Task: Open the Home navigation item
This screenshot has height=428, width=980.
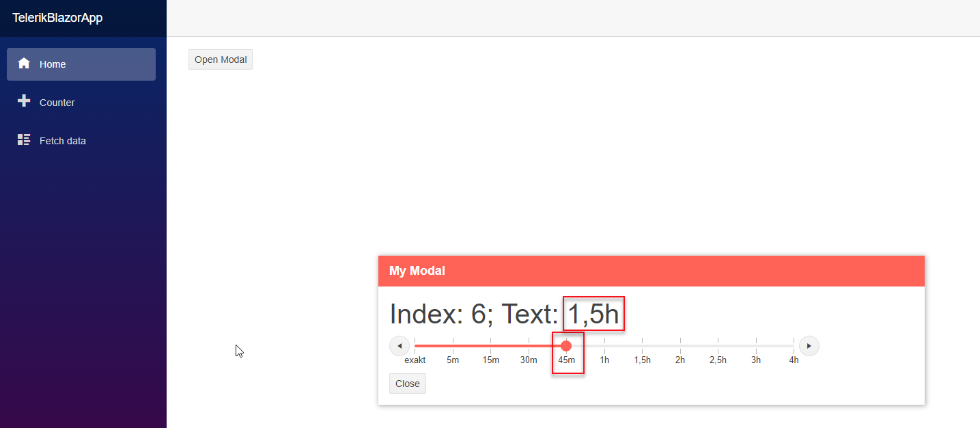Action: (x=81, y=64)
